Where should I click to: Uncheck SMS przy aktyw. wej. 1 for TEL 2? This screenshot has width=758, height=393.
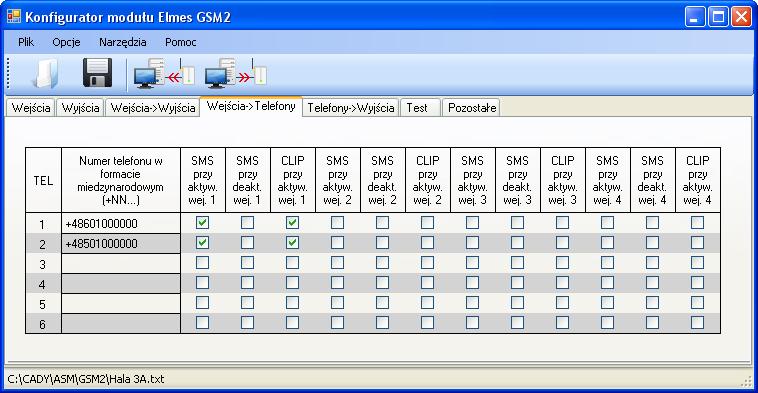click(x=203, y=243)
